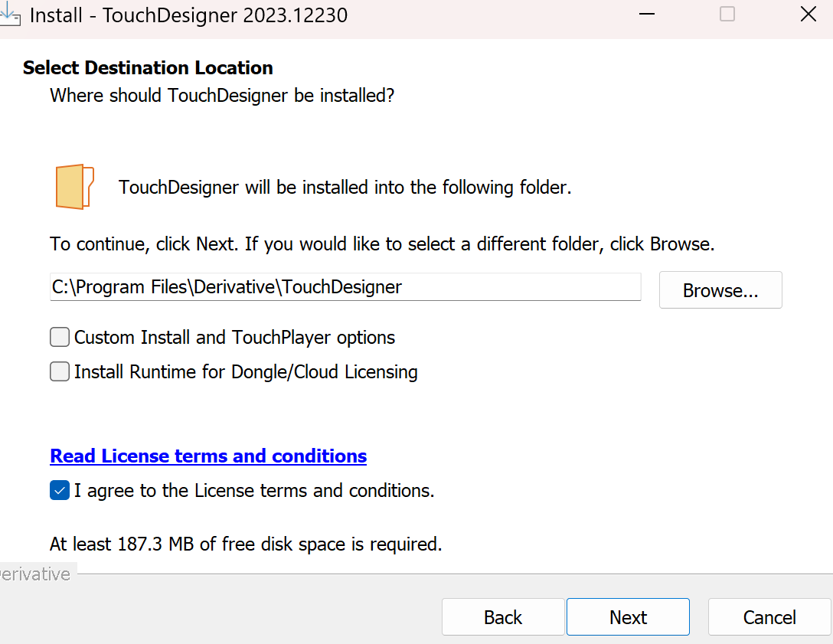Open Read License terms and conditions link
The image size is (833, 644).
click(x=208, y=456)
